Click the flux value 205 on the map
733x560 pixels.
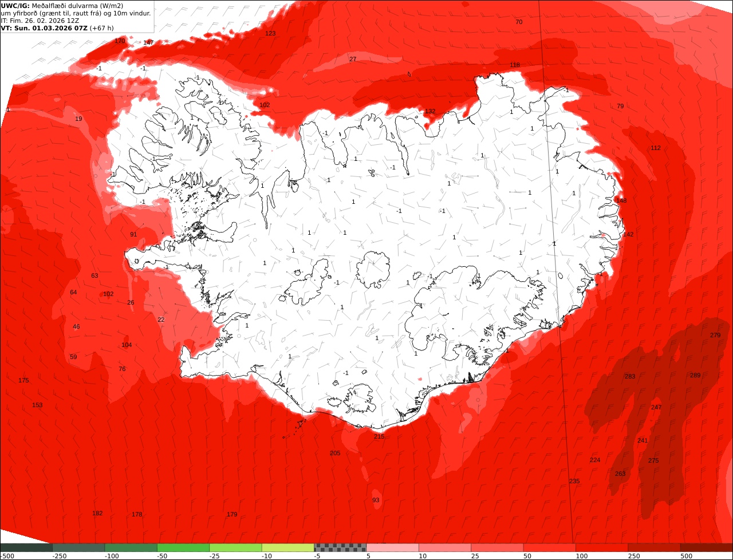pos(335,453)
